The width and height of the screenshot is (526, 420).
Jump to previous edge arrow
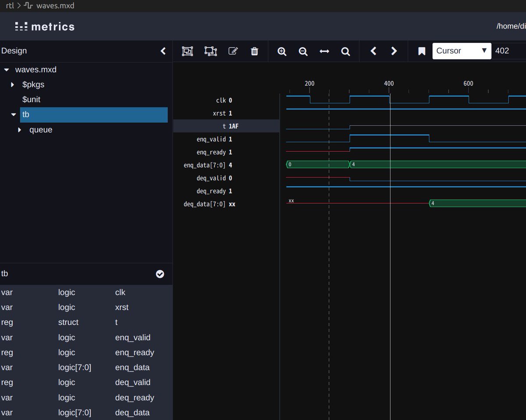(373, 51)
